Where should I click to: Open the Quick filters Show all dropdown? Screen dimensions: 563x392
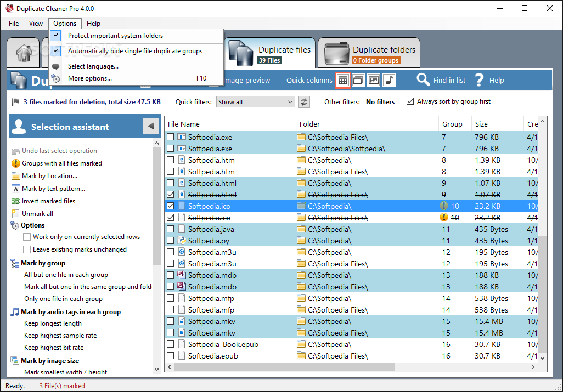pyautogui.click(x=255, y=102)
